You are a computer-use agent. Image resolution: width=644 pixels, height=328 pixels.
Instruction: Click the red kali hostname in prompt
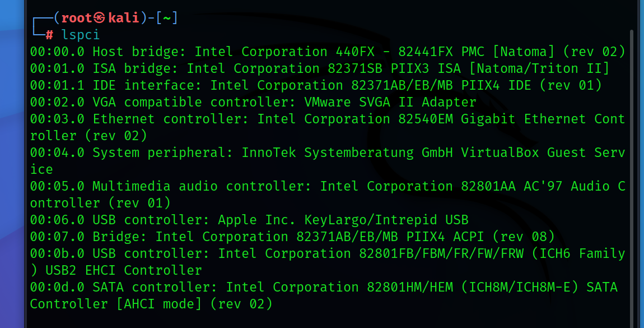[x=123, y=18]
